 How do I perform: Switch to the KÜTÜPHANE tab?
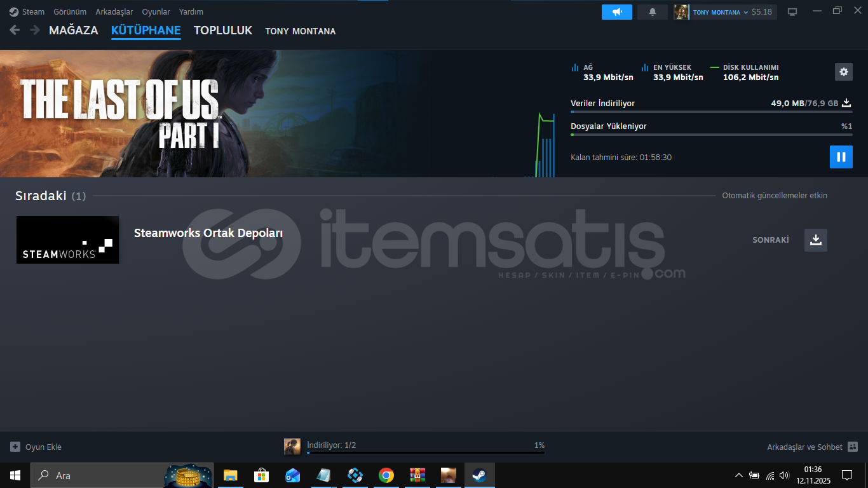(x=146, y=30)
